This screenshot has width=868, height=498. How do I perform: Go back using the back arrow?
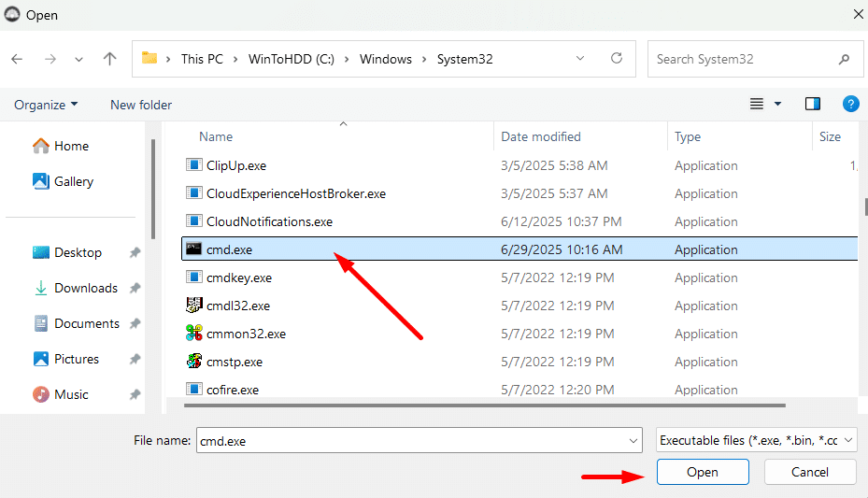click(17, 59)
